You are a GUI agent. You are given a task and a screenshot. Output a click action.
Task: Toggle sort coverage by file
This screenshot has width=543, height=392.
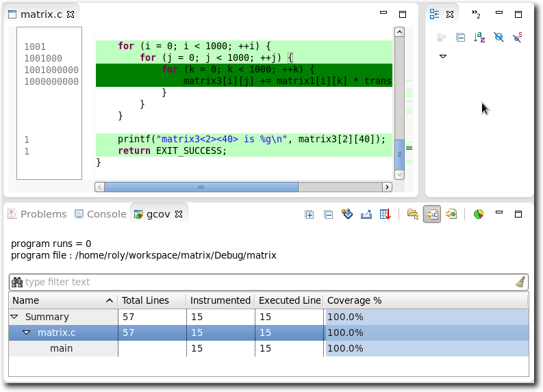tap(432, 215)
